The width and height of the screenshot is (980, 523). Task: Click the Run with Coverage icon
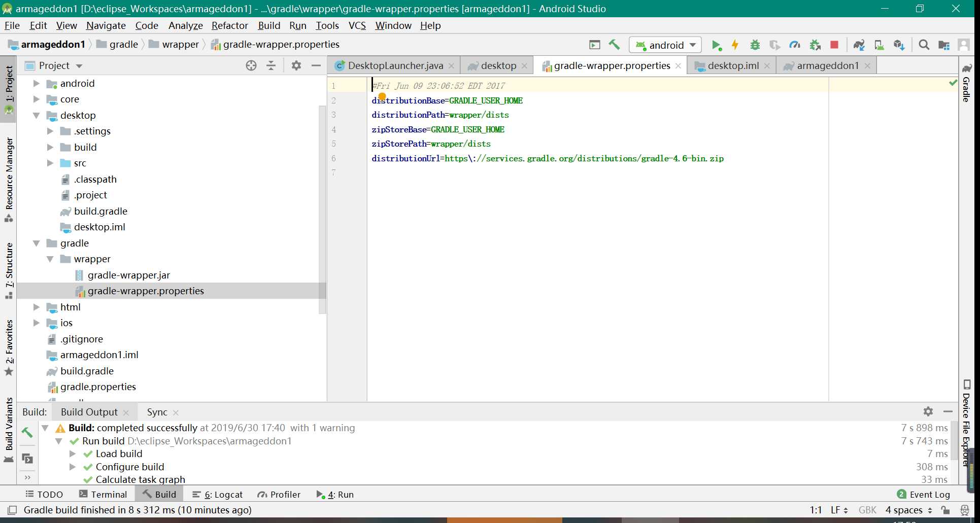coord(774,45)
